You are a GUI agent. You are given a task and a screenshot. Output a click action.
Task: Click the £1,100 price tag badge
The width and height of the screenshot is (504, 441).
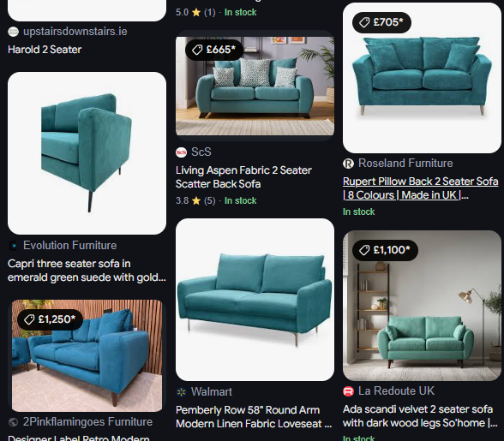(385, 250)
